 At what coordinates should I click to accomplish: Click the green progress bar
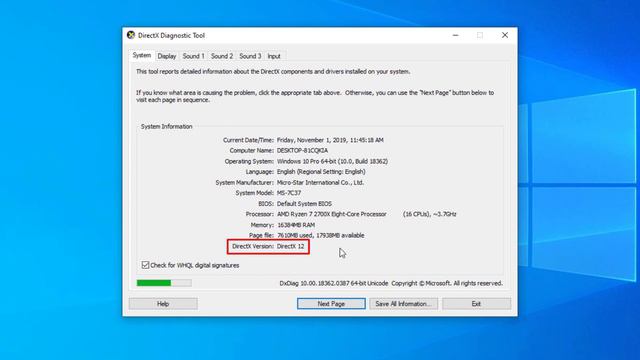tap(164, 283)
